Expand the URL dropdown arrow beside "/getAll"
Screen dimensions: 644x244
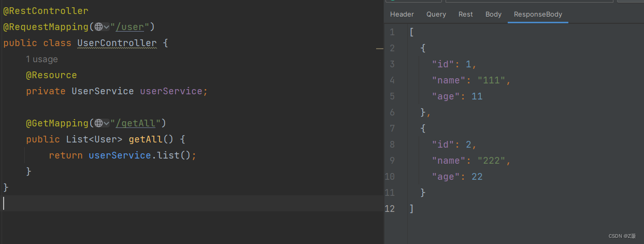click(106, 123)
